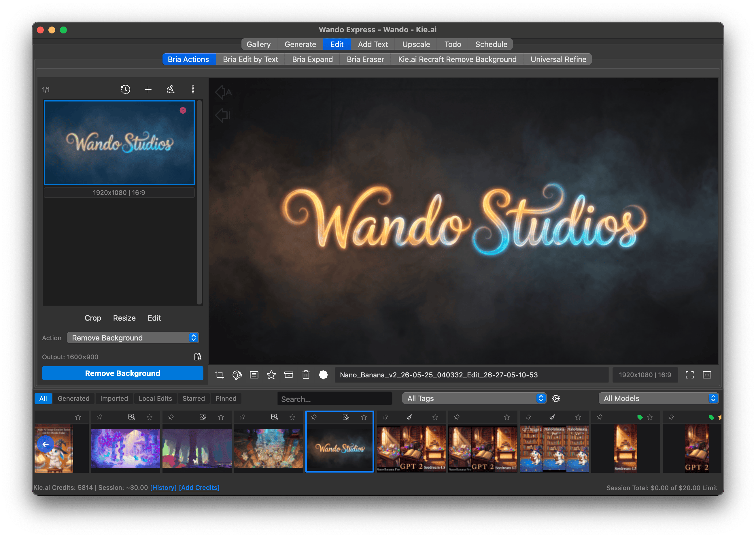The height and width of the screenshot is (538, 756).
Task: Click the brush icon on first GPT 2 comparison item
Action: coord(409,417)
